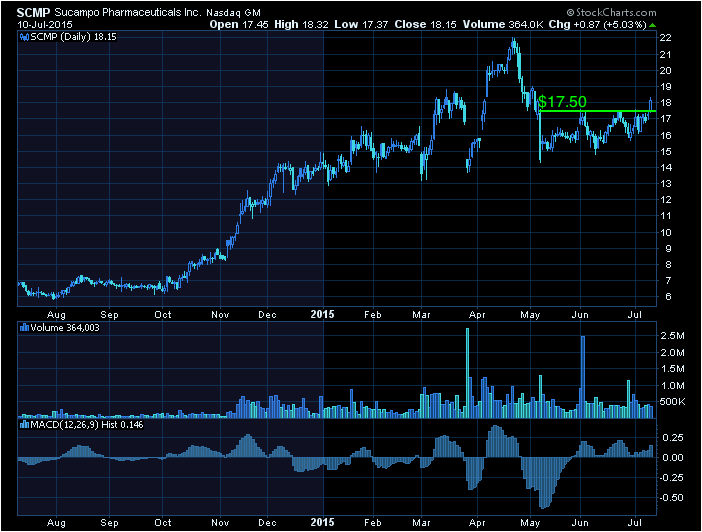This screenshot has width=702, height=532.
Task: Click the 22 price axis label
Action: click(x=665, y=38)
